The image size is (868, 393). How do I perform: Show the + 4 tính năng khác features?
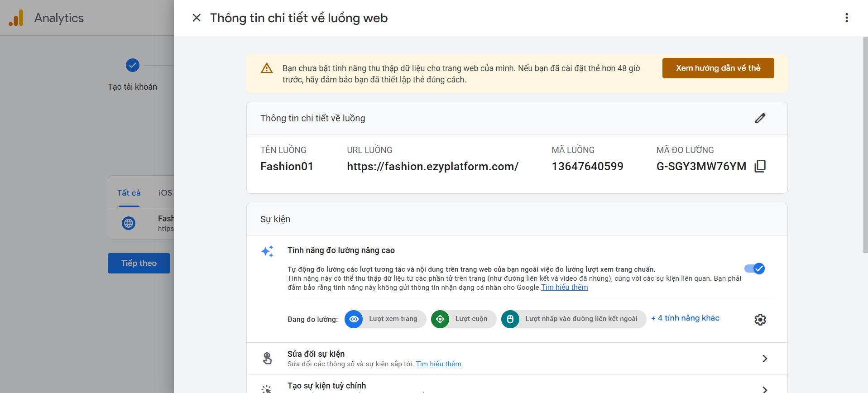pos(685,318)
